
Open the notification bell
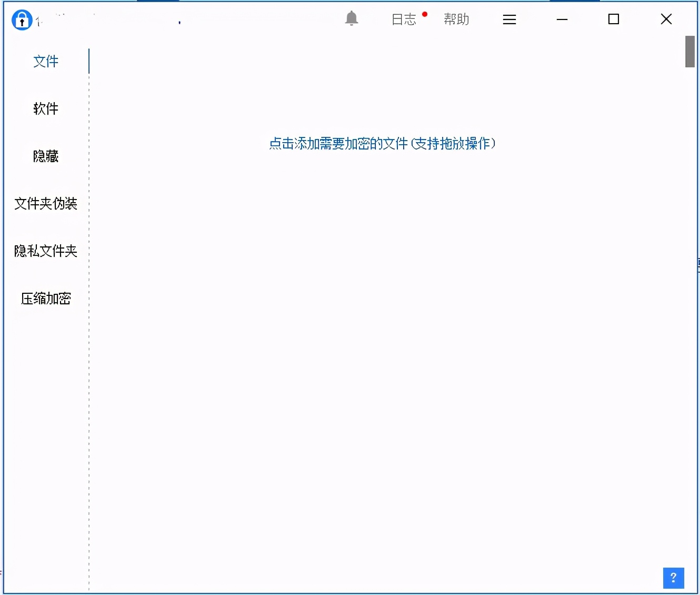tap(352, 19)
